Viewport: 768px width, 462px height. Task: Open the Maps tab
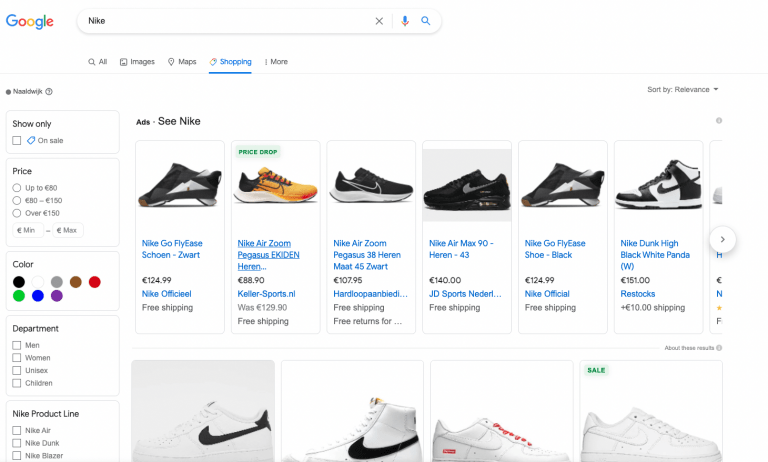182,62
